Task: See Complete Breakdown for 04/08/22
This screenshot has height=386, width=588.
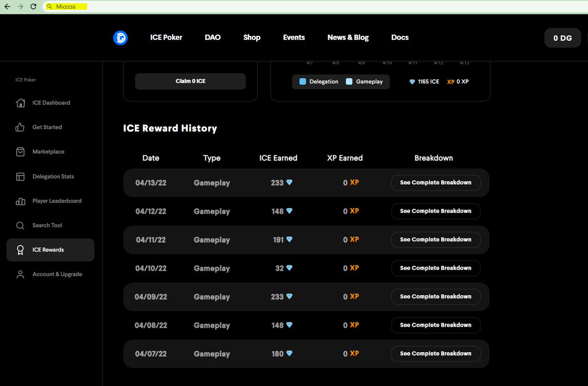Action: 436,325
